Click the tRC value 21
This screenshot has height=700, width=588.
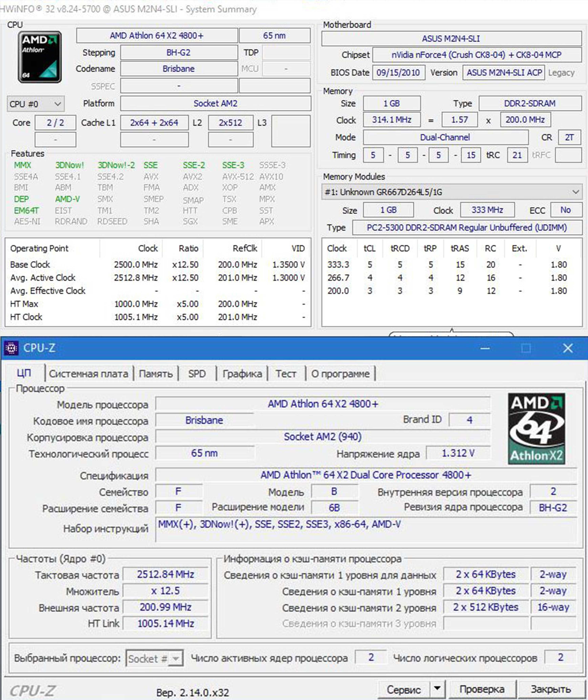click(517, 155)
